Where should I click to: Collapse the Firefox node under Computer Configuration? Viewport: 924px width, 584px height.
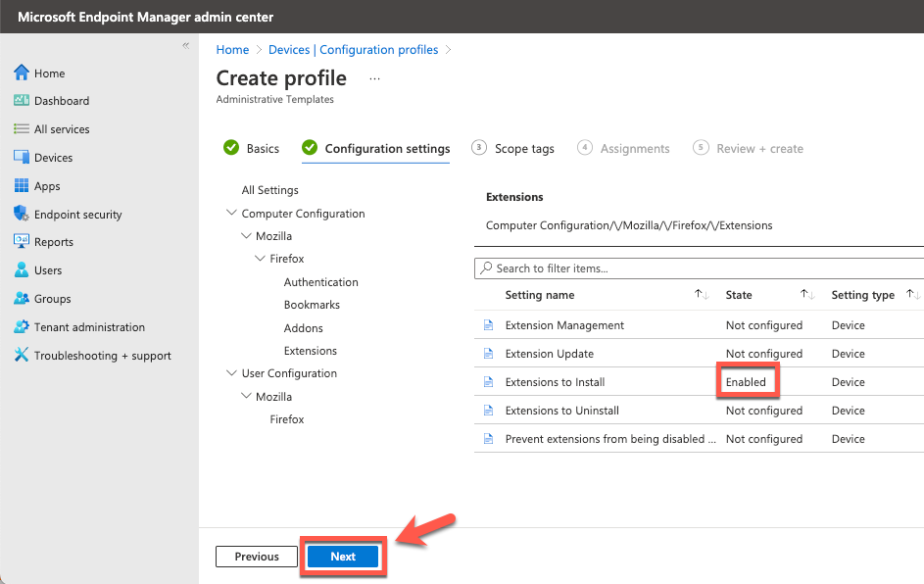tap(260, 258)
